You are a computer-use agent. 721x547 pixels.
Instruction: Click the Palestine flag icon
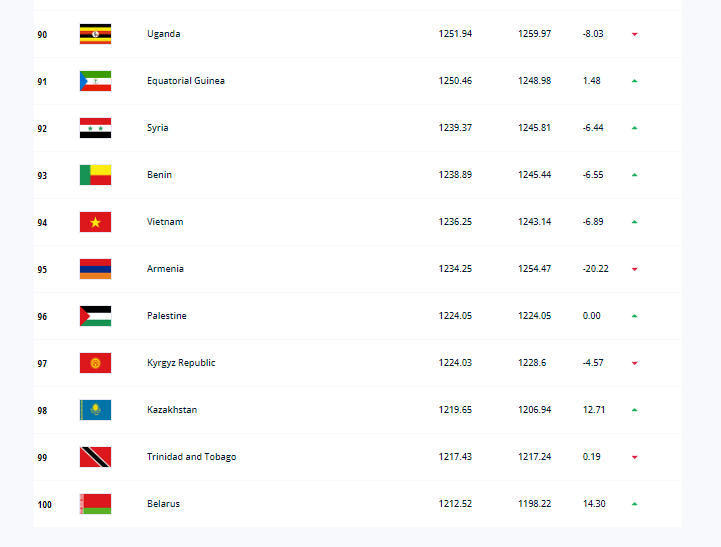point(95,316)
